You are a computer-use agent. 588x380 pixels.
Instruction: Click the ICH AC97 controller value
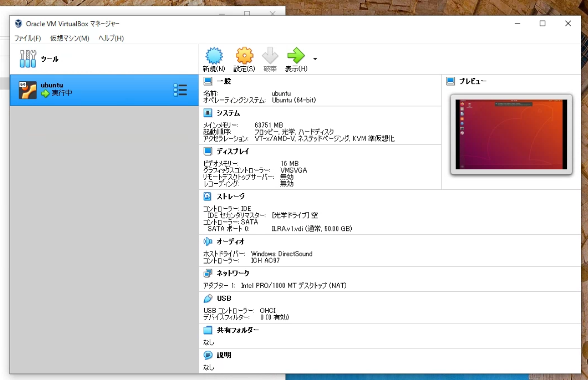[x=265, y=261]
